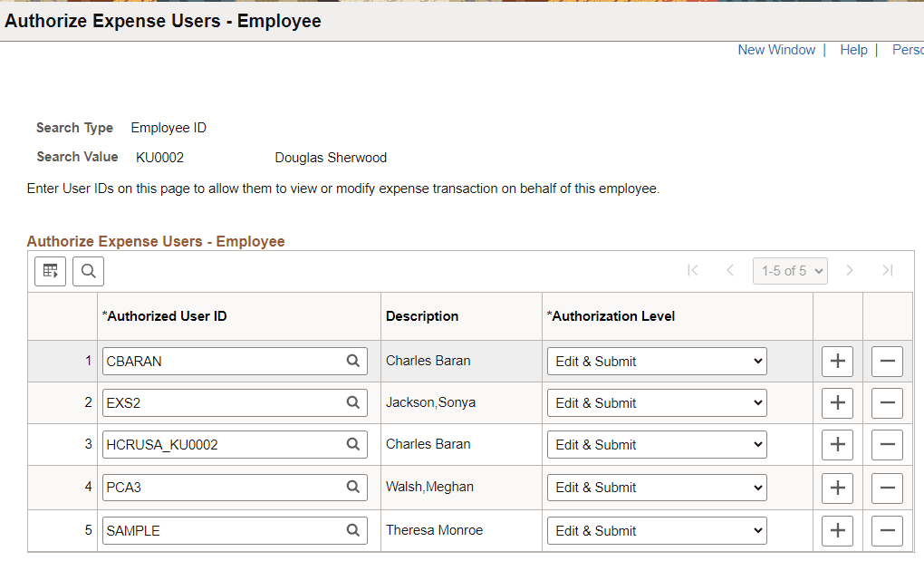
Task: Open the user ID lookup on the CBARAN row
Action: click(352, 360)
